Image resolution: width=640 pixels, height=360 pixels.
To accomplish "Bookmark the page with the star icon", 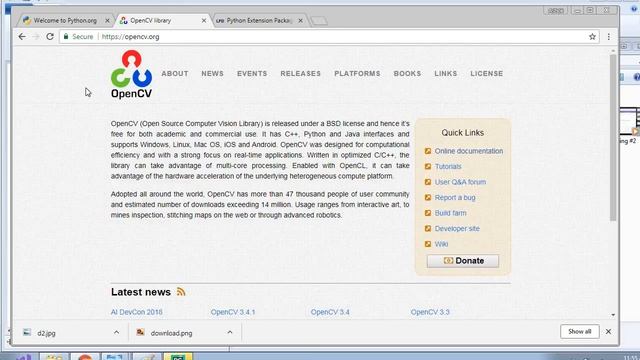I will point(592,37).
